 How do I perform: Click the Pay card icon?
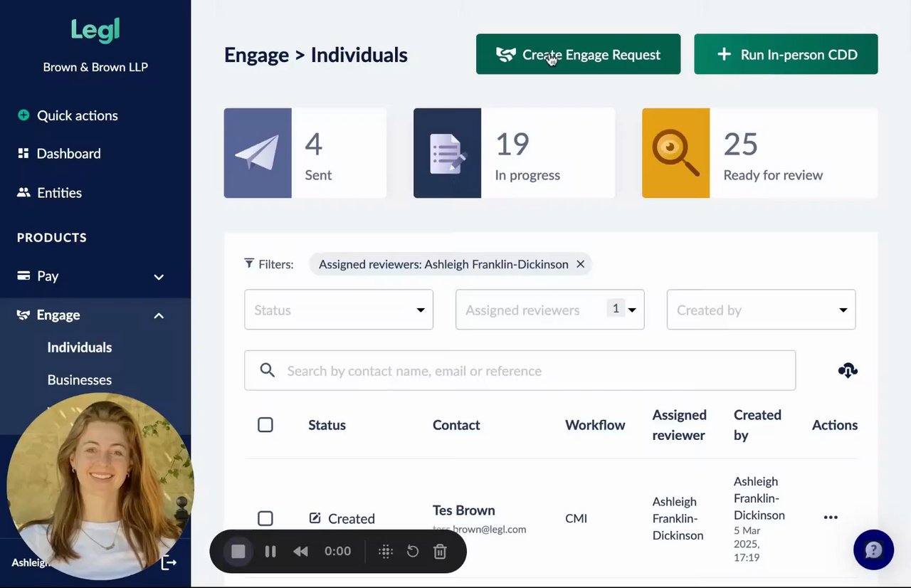pyautogui.click(x=23, y=276)
